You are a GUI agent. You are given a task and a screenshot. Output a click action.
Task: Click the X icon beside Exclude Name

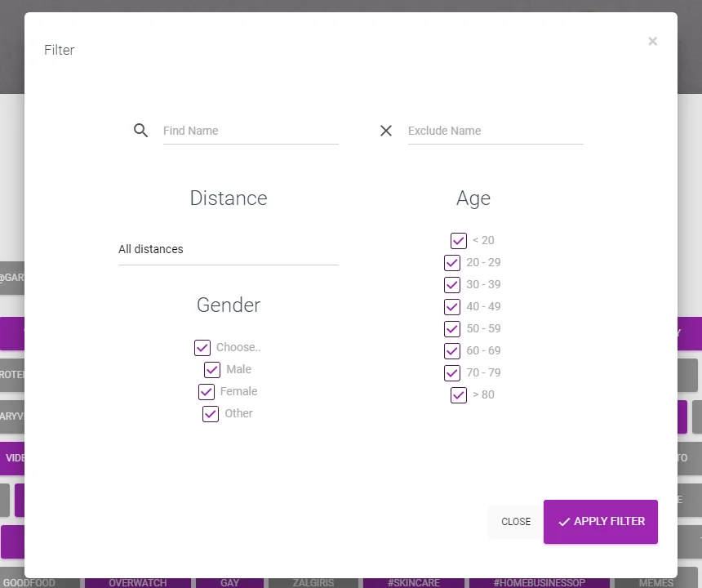pyautogui.click(x=385, y=131)
